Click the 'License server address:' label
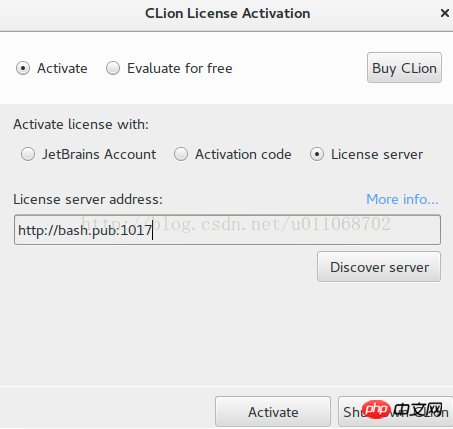 88,199
